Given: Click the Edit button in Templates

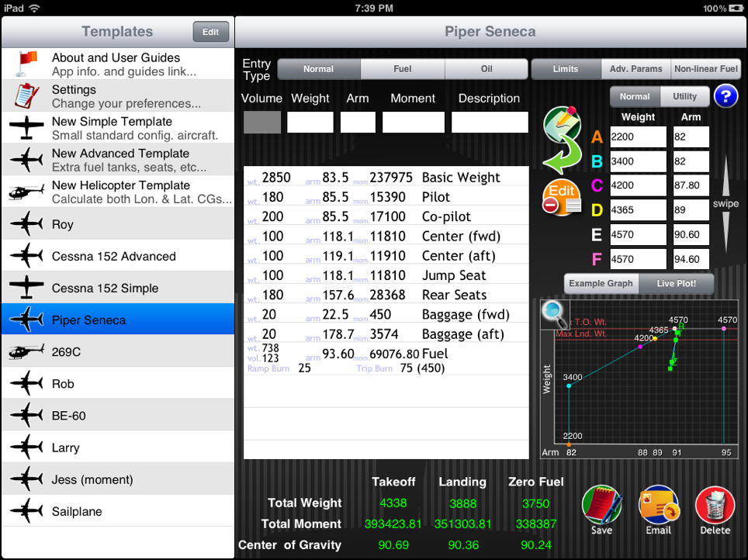Looking at the screenshot, I should [210, 32].
